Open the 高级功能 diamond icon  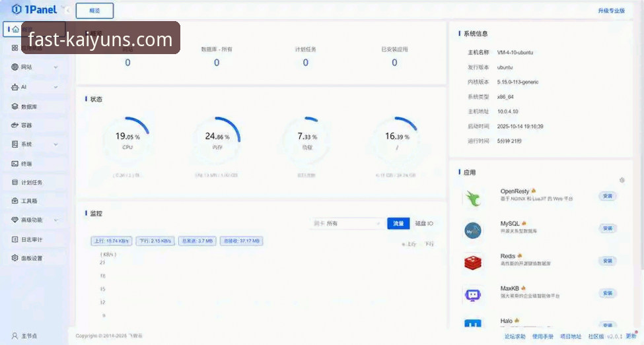pos(15,220)
